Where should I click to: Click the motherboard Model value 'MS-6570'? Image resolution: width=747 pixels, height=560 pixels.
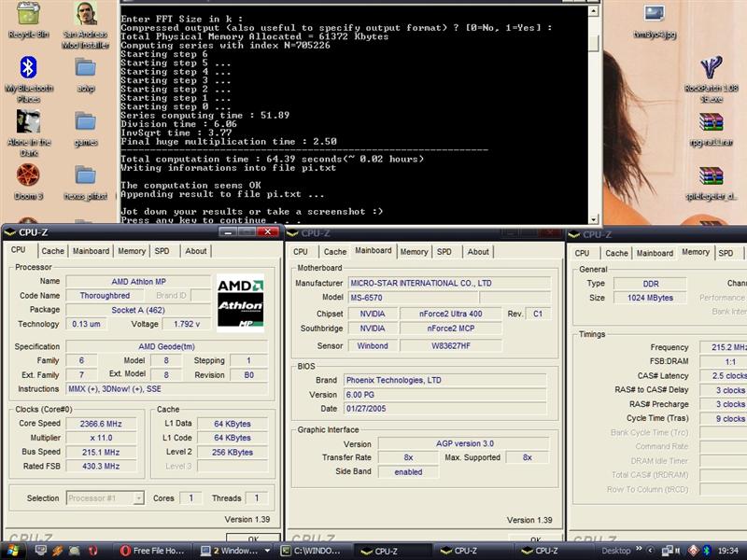(x=413, y=298)
